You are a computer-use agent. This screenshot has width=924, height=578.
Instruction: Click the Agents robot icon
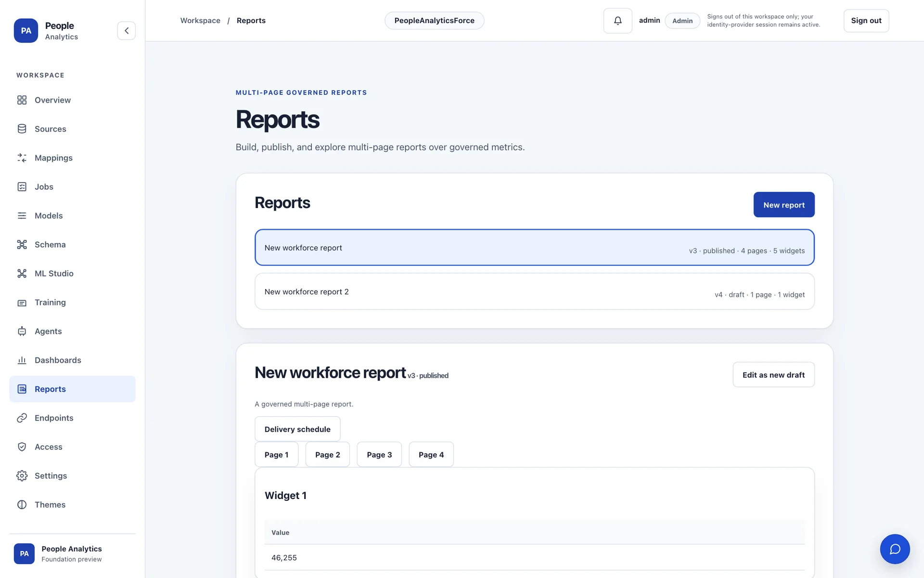(x=22, y=331)
